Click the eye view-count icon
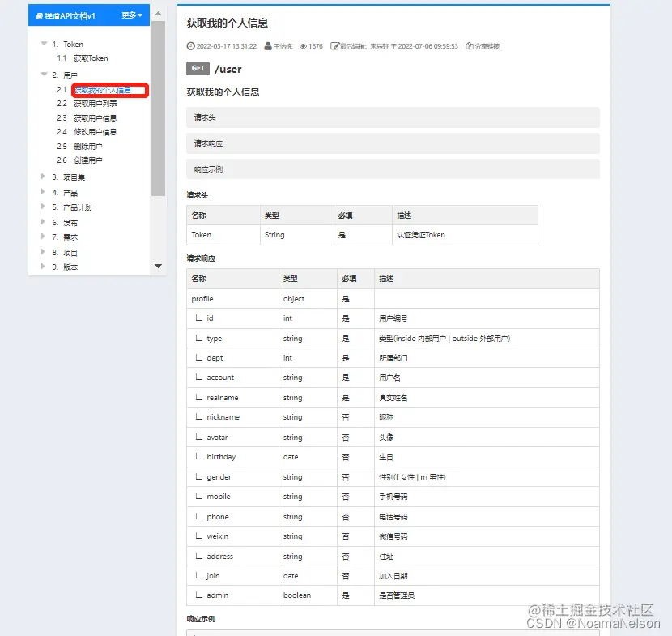The image size is (672, 636). [303, 46]
